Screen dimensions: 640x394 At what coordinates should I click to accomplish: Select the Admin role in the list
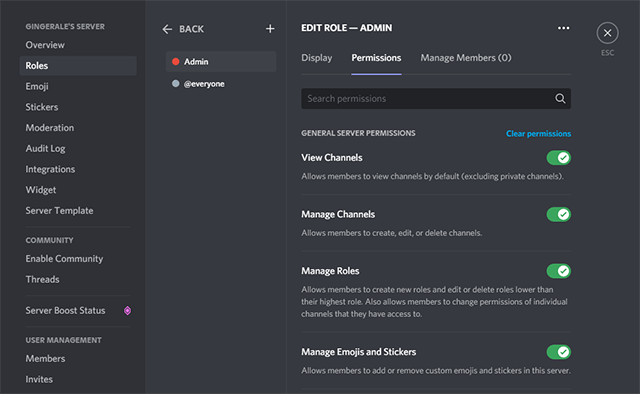coord(221,62)
